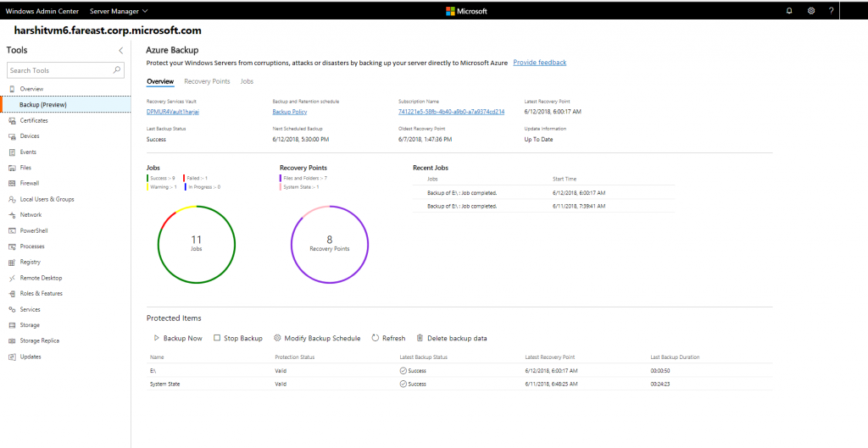Open the Backup Policy link
The height and width of the screenshot is (448, 868).
point(289,112)
